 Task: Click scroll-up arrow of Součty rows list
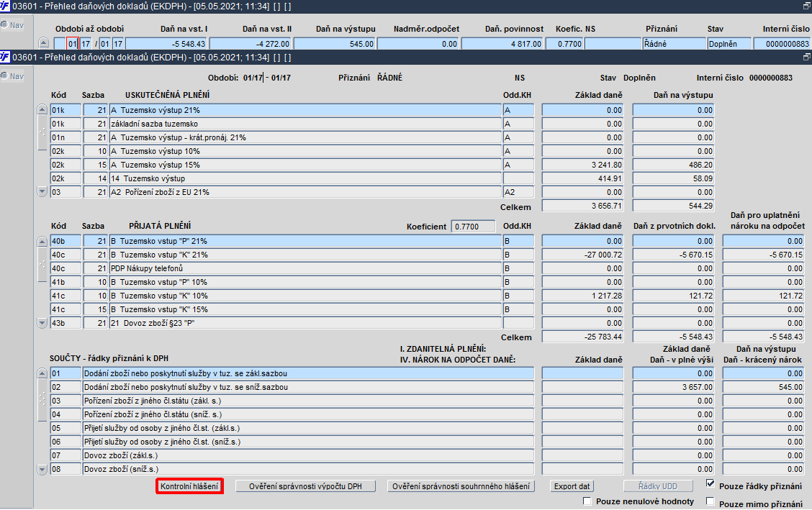pos(42,373)
